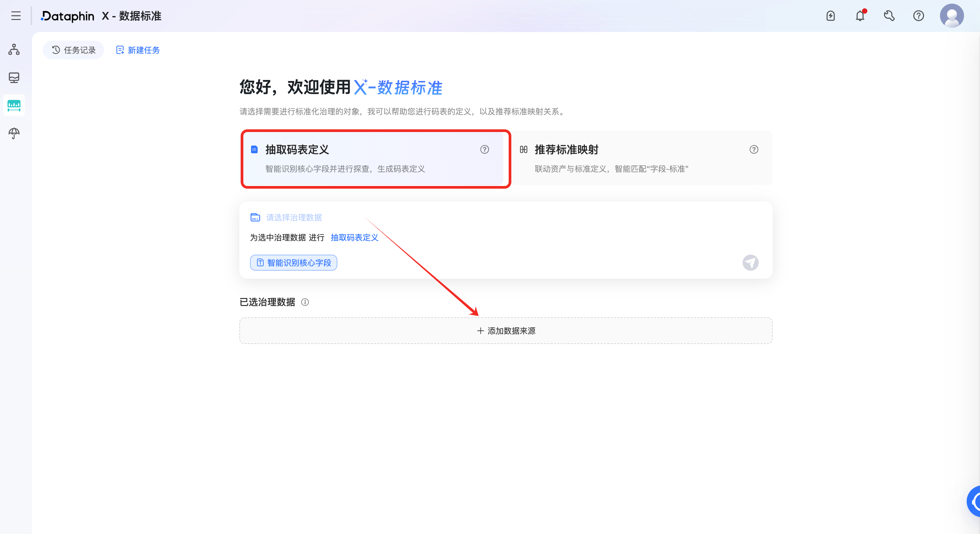Open the wrench tools icon

pyautogui.click(x=889, y=16)
